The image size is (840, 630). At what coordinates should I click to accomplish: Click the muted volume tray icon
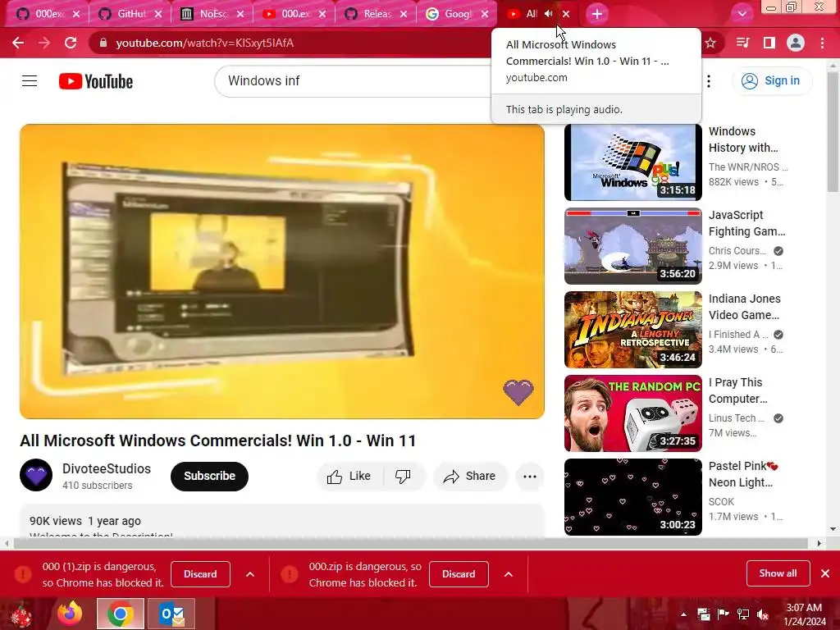[763, 615]
